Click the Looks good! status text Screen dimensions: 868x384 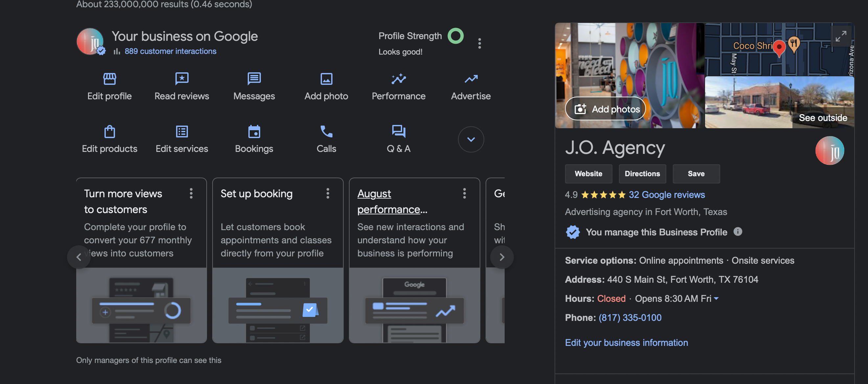(400, 52)
